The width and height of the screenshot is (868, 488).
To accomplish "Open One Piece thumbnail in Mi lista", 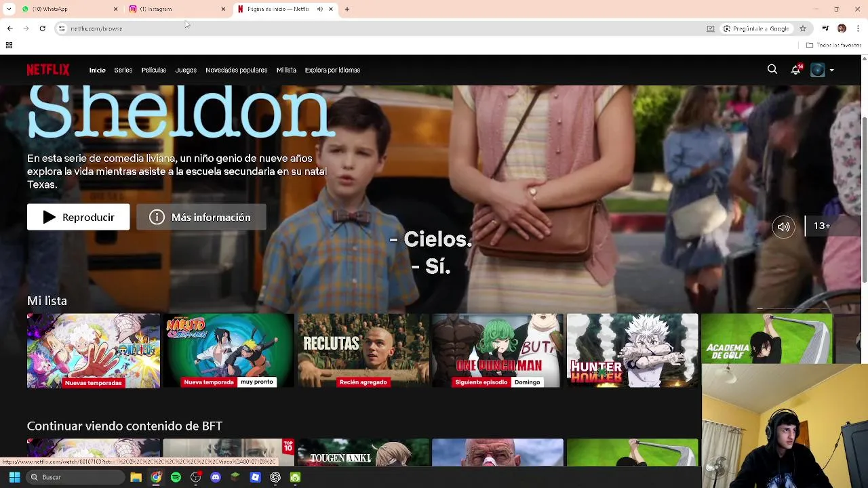I will point(94,350).
